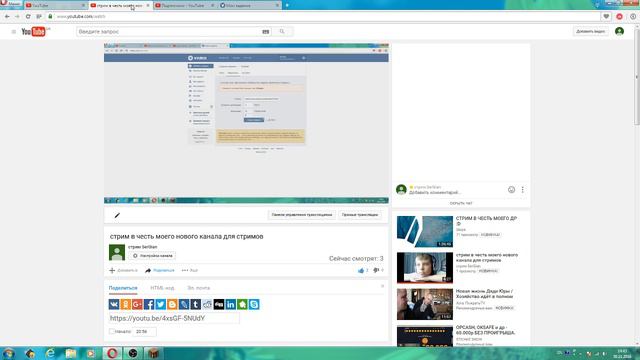Reload the page in the browser
The image size is (640, 360).
tap(28, 16)
